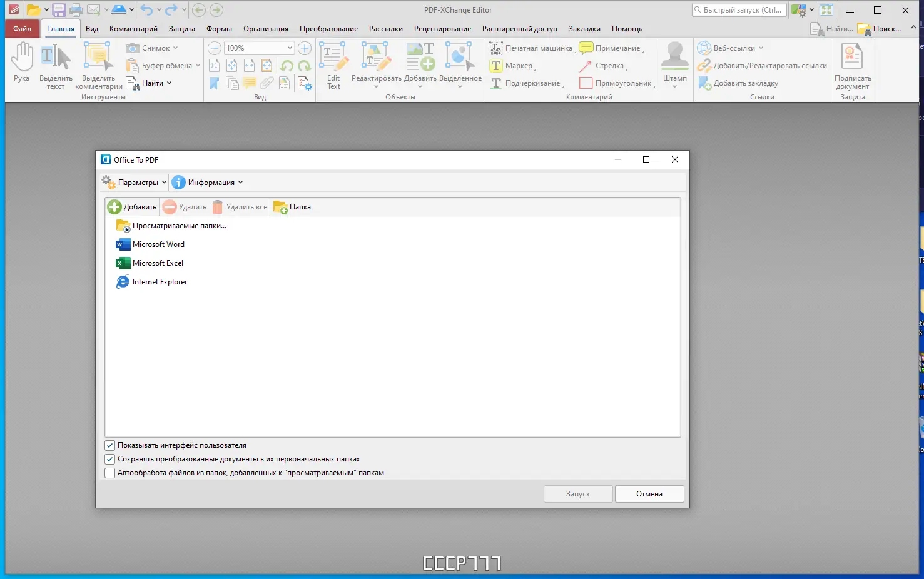
Task: Select the Select Text (Выделить текст) tool
Action: (56, 66)
